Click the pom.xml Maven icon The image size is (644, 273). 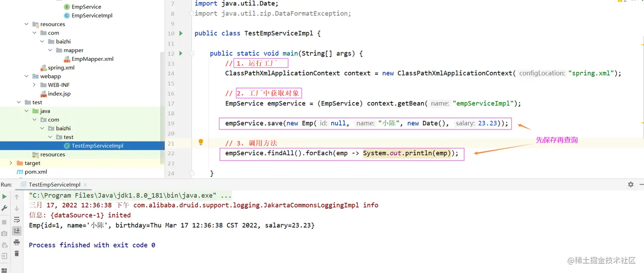pyautogui.click(x=20, y=172)
